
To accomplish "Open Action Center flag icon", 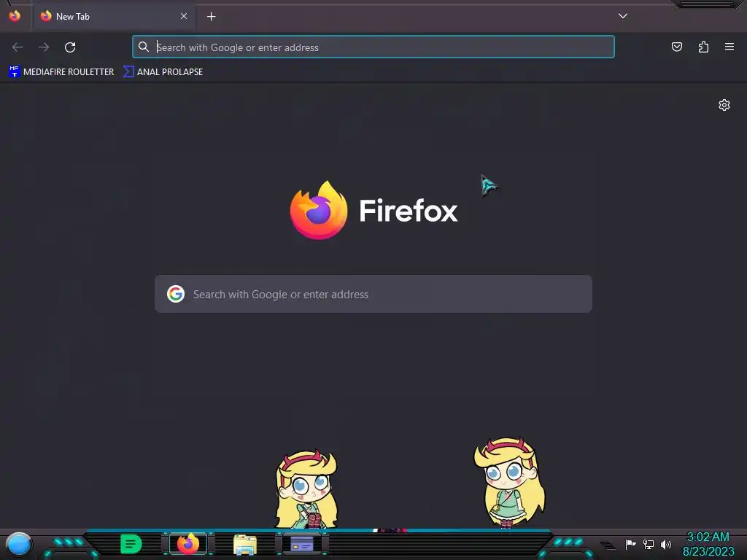I will 631,544.
